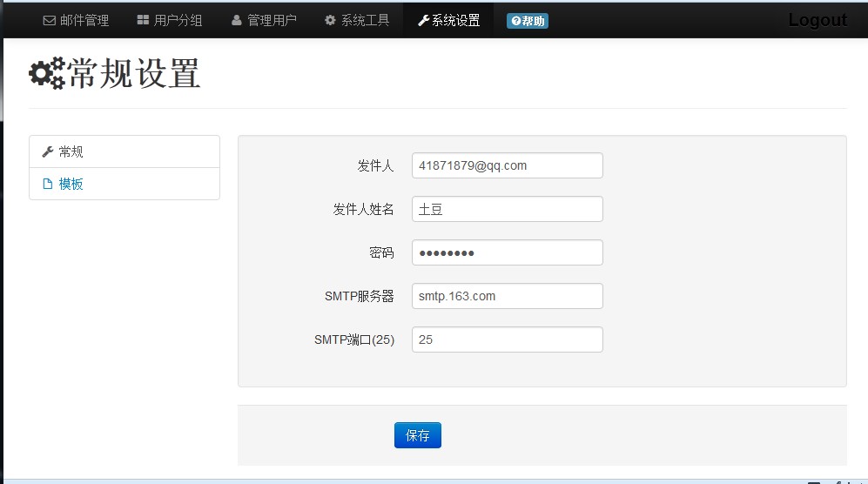Image resolution: width=868 pixels, height=484 pixels.
Task: Click the wrench icon beside 常规 in sidebar
Action: 48,151
